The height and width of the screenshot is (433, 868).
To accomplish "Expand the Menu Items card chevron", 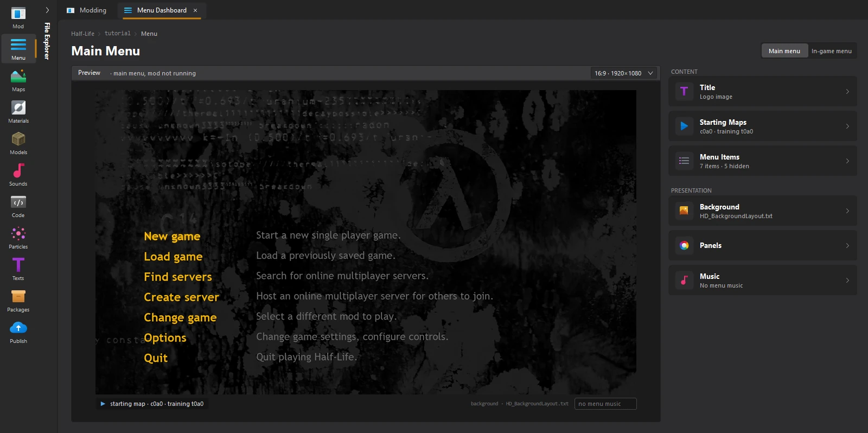I will click(x=847, y=161).
